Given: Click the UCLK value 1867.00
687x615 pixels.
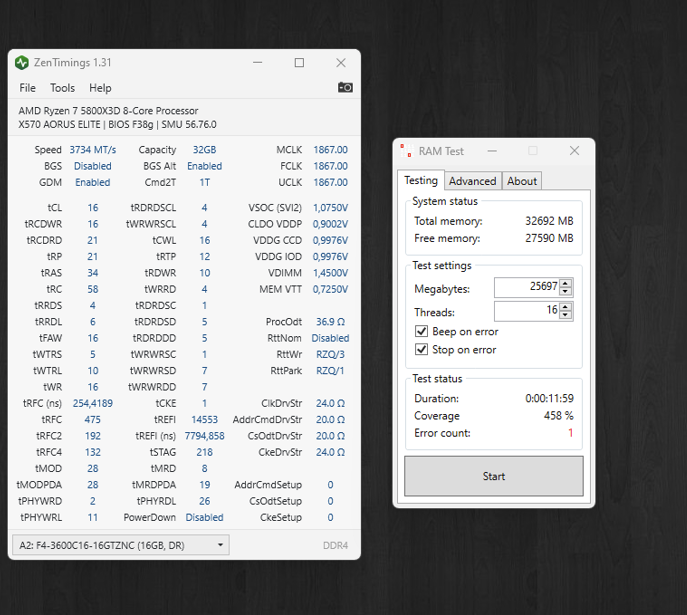Looking at the screenshot, I should (x=330, y=182).
